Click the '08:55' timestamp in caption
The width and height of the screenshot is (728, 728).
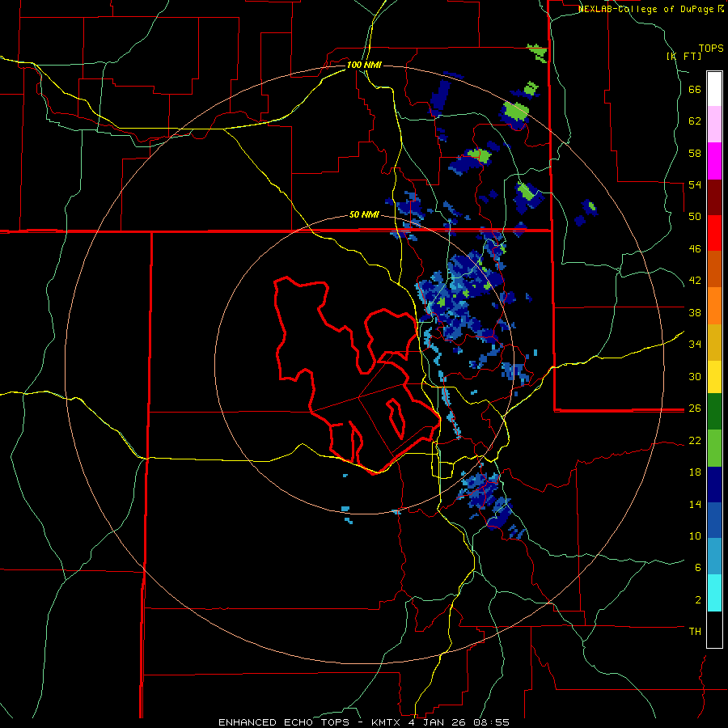(492, 722)
